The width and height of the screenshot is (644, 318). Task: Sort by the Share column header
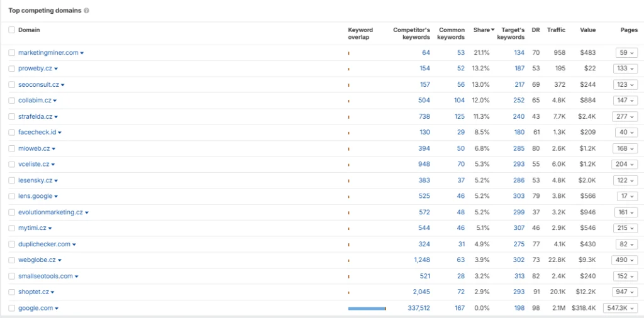click(484, 30)
